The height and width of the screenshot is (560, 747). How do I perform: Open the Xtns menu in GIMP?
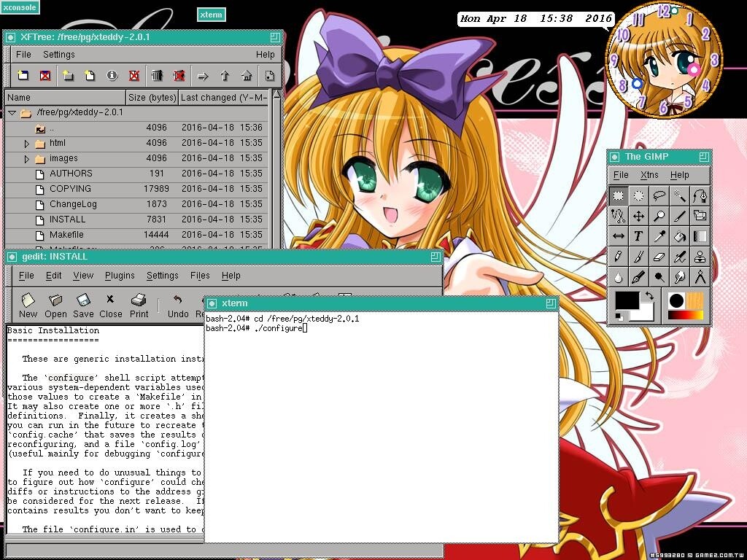(649, 175)
